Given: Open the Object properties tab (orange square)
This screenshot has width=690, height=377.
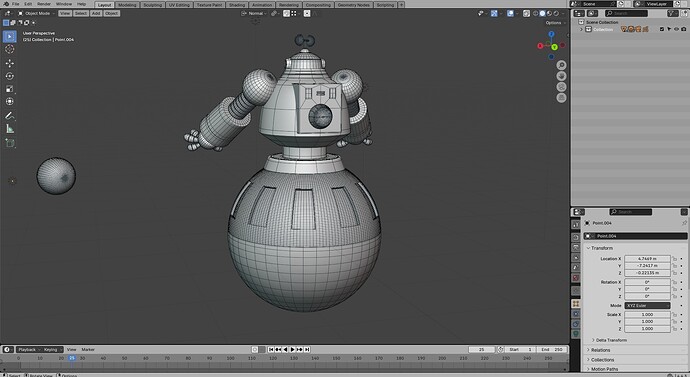Looking at the screenshot, I should point(576,304).
